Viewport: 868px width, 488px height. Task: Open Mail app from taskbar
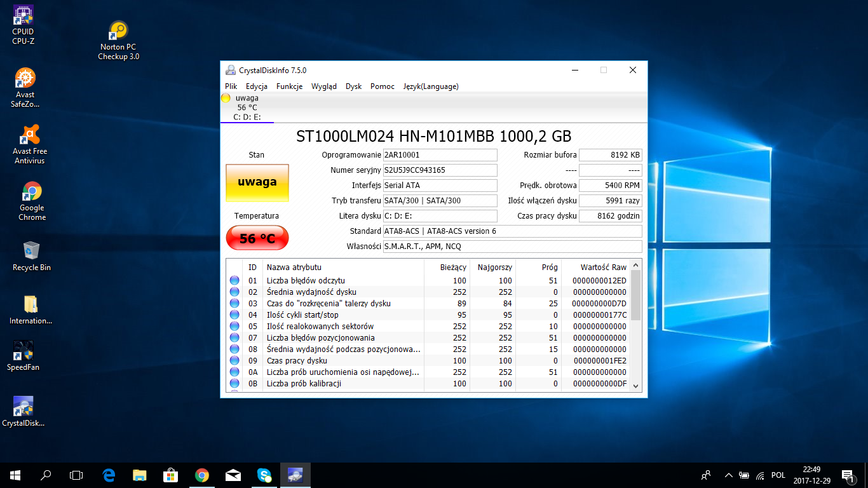[233, 475]
